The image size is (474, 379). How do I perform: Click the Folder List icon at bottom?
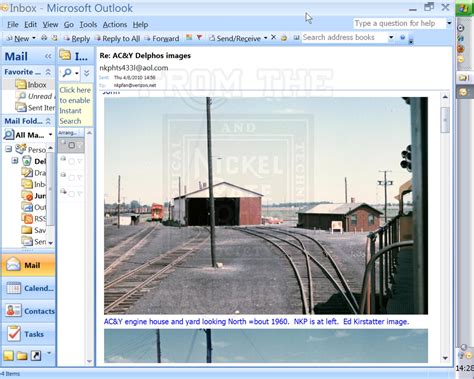[x=22, y=356]
